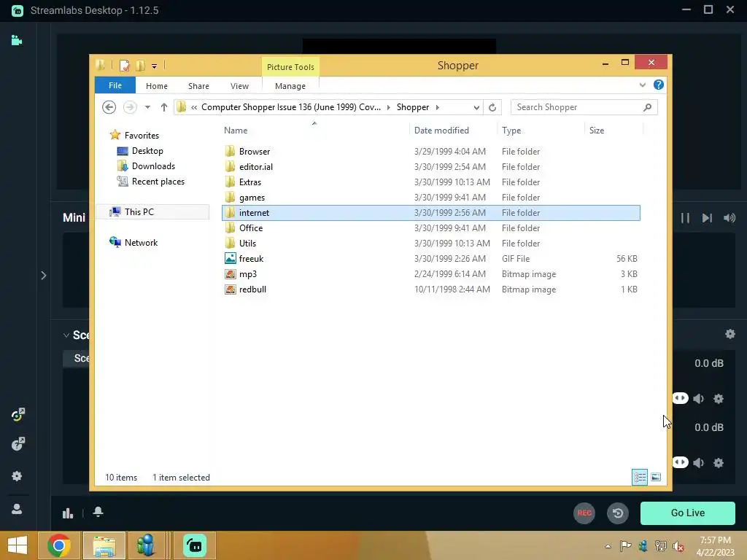
Task: Toggle the replay buffer button
Action: click(617, 513)
